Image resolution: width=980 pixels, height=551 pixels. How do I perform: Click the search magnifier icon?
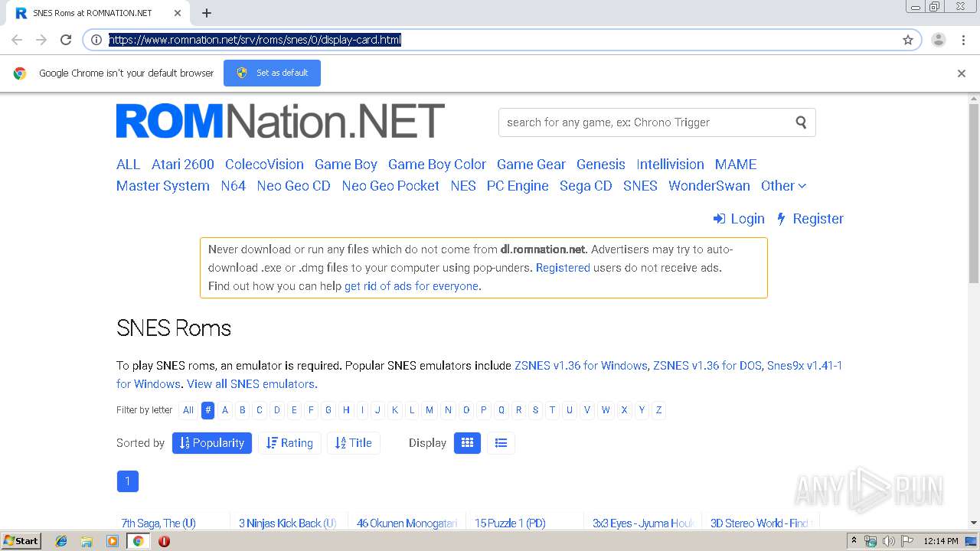click(801, 122)
